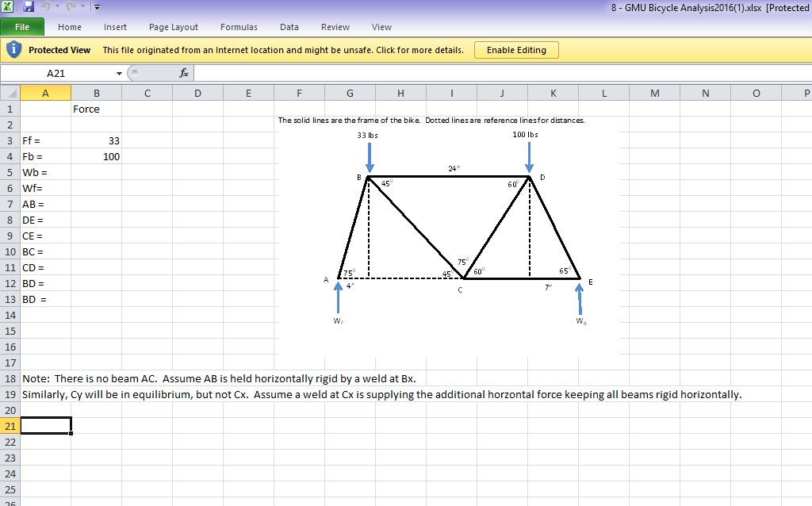Select row 7 header
This screenshot has width=812, height=506.
tap(10, 205)
